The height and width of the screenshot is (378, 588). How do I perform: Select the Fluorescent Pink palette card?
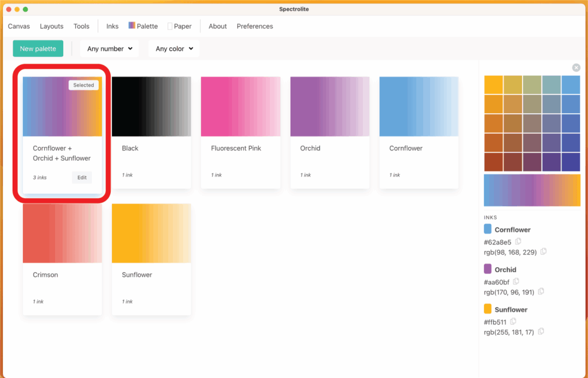241,133
